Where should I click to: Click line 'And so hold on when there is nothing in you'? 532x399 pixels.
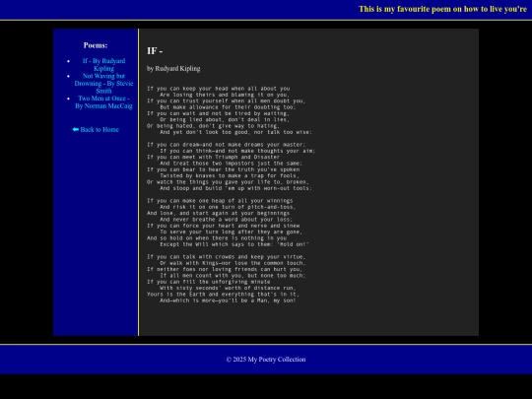tap(217, 238)
